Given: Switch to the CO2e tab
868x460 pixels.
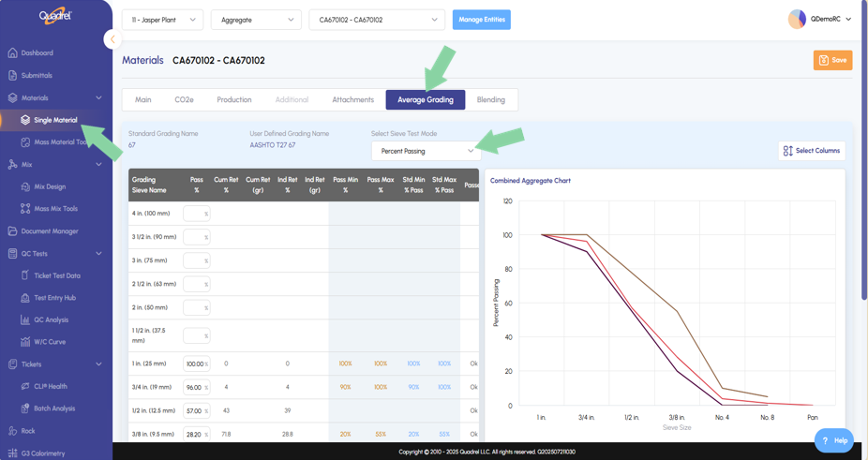Looking at the screenshot, I should coord(184,99).
